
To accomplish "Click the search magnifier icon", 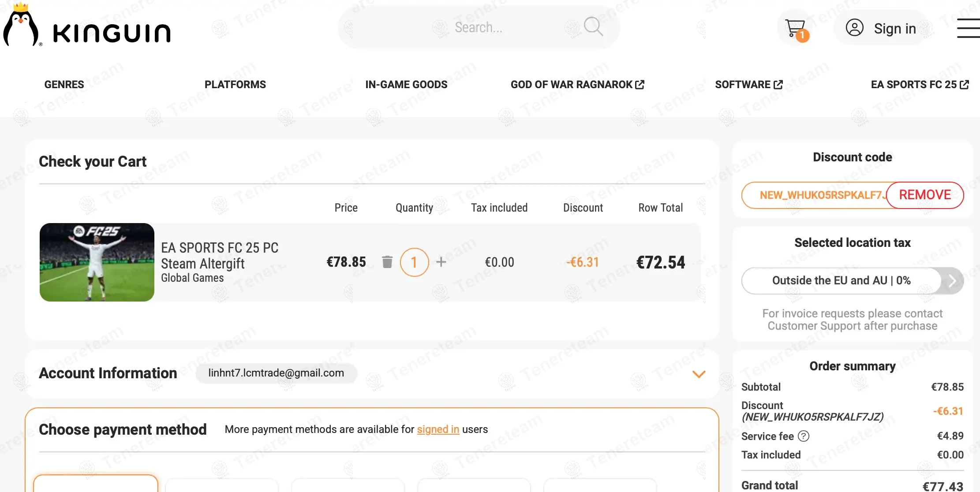I will (x=593, y=27).
